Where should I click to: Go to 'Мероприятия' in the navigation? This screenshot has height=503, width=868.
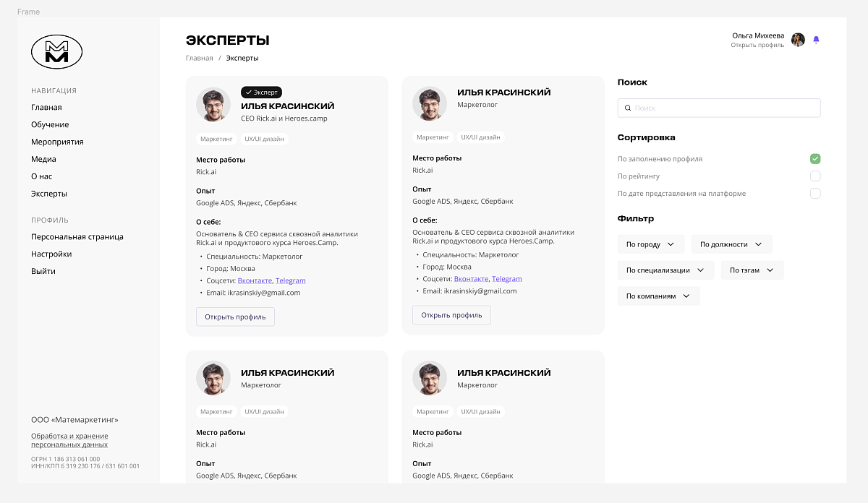57,142
